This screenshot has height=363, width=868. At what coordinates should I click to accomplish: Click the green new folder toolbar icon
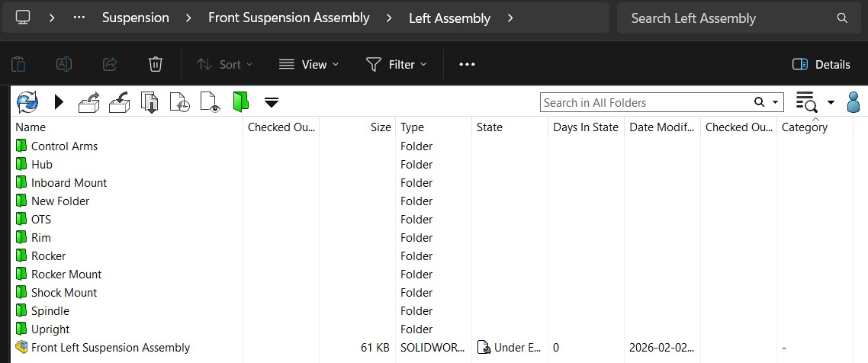241,101
